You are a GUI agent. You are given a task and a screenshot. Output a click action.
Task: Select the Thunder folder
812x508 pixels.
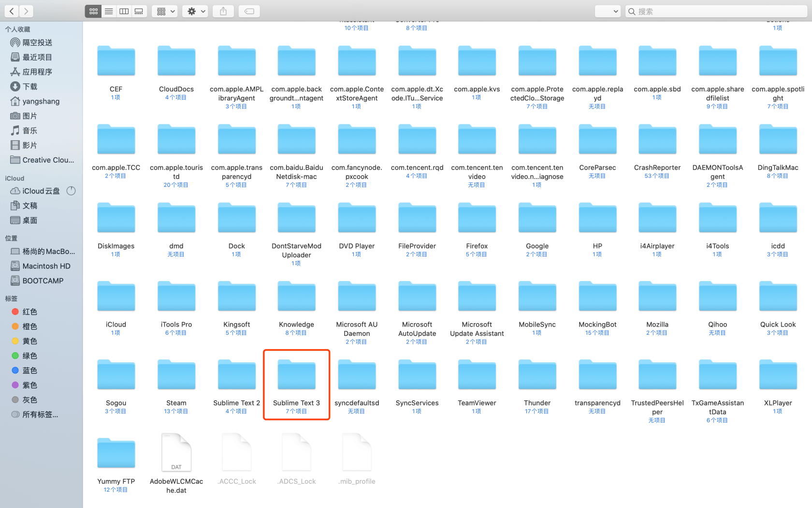(537, 375)
